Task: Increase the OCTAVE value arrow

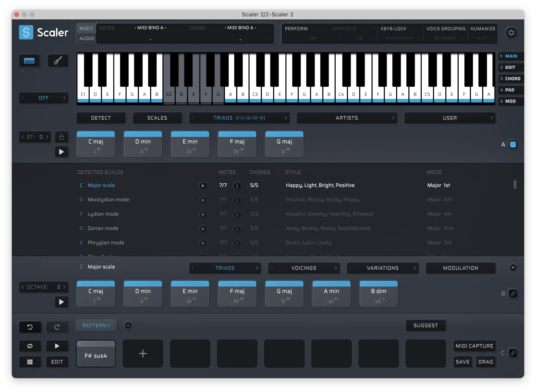Action: coord(65,287)
